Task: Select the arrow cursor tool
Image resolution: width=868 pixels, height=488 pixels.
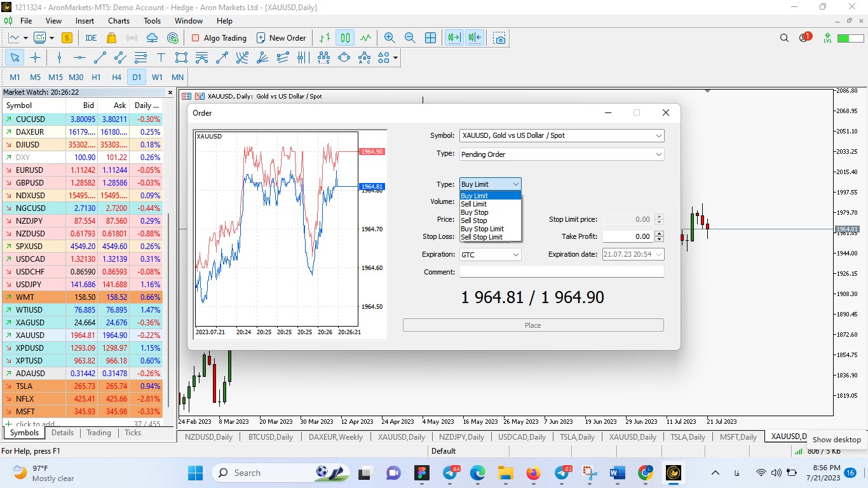Action: [15, 57]
